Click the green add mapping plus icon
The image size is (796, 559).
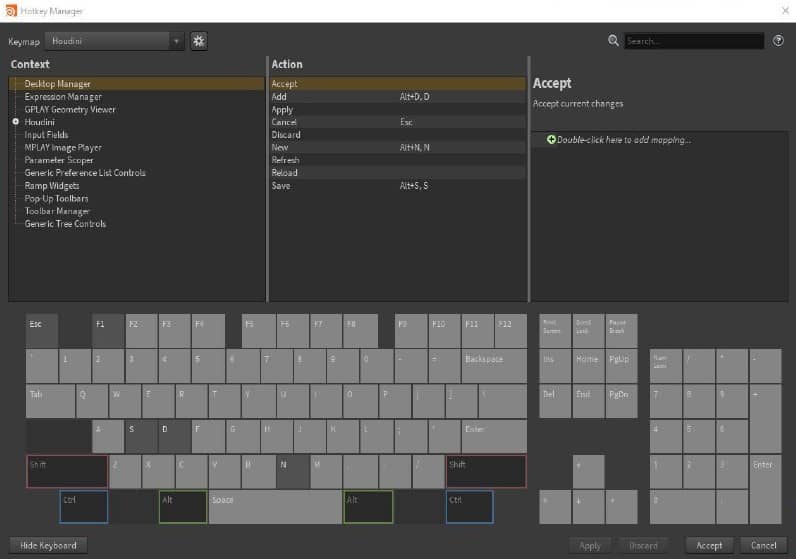tap(551, 140)
